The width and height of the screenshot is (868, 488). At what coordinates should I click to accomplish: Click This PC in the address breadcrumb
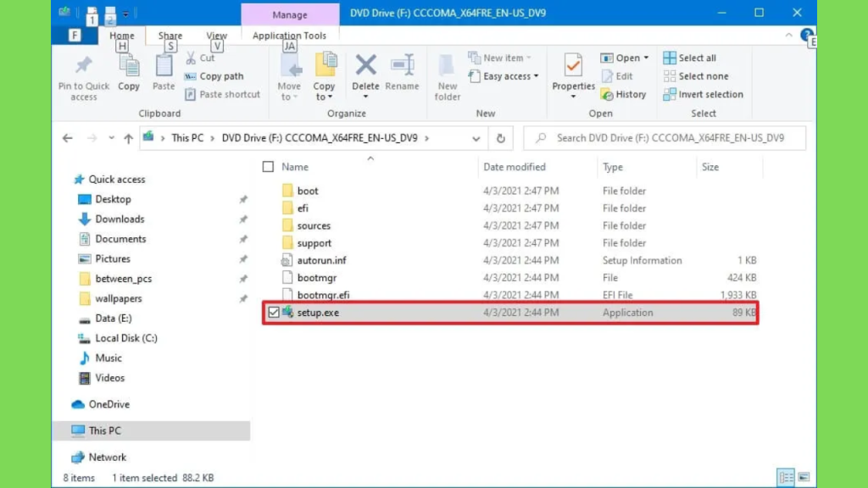(187, 138)
